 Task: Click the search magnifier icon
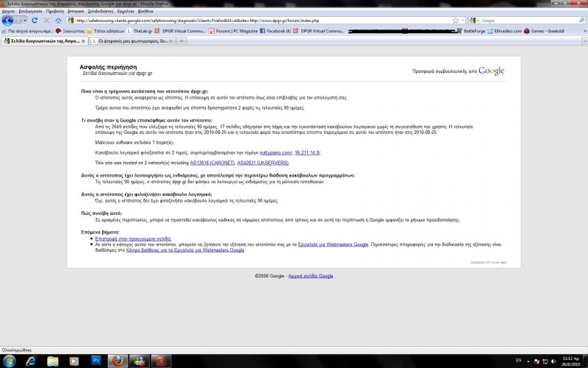click(x=581, y=21)
